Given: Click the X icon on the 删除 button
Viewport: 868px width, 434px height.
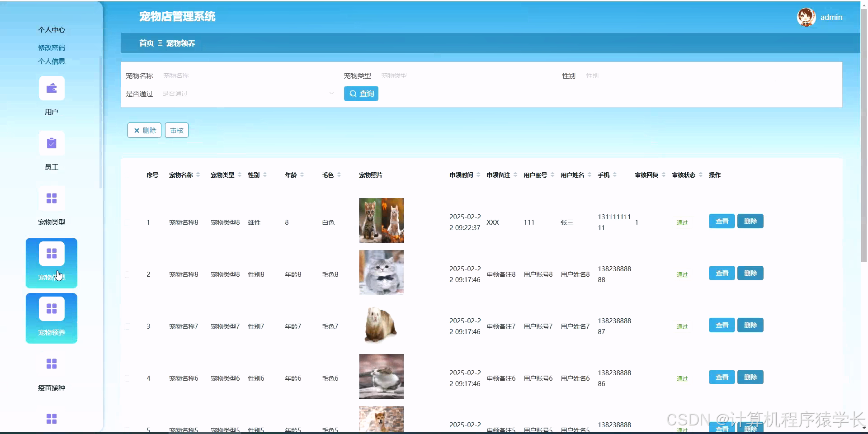Looking at the screenshot, I should 137,130.
